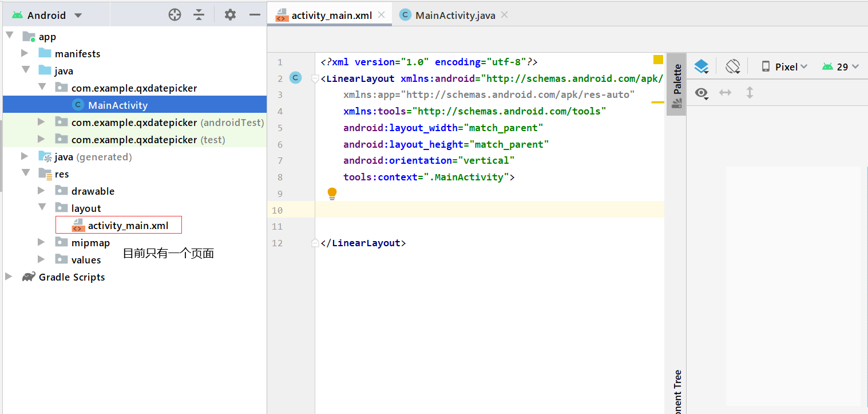
Task: Click the yellow warning stripe marker
Action: click(657, 102)
